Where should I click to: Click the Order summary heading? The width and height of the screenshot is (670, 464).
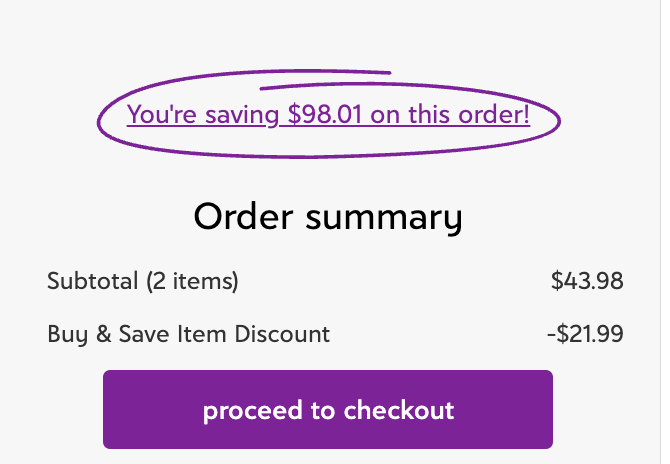coord(328,217)
